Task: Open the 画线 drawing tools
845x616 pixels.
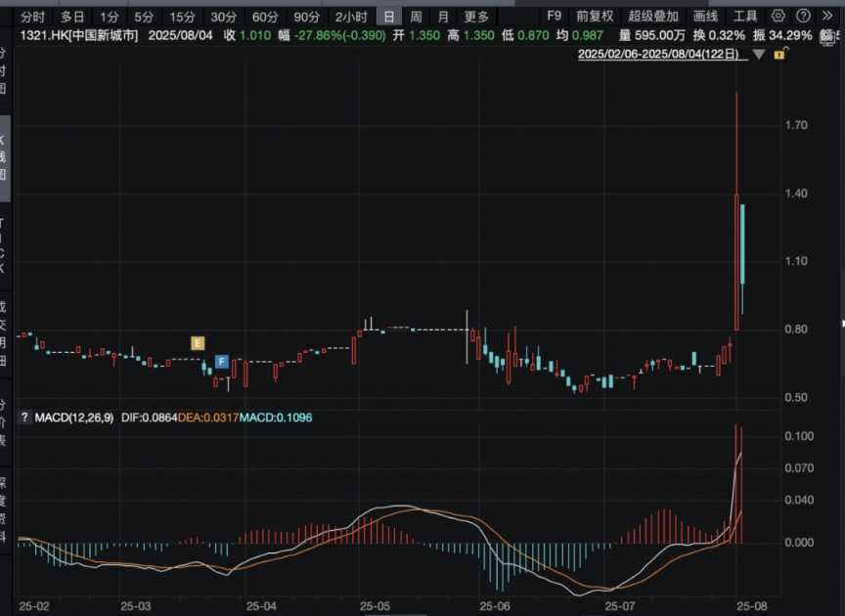Action: coord(705,17)
